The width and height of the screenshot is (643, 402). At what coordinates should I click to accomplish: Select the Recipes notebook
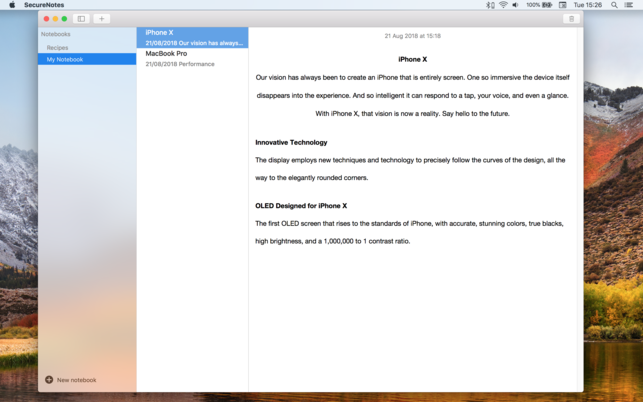(x=87, y=48)
